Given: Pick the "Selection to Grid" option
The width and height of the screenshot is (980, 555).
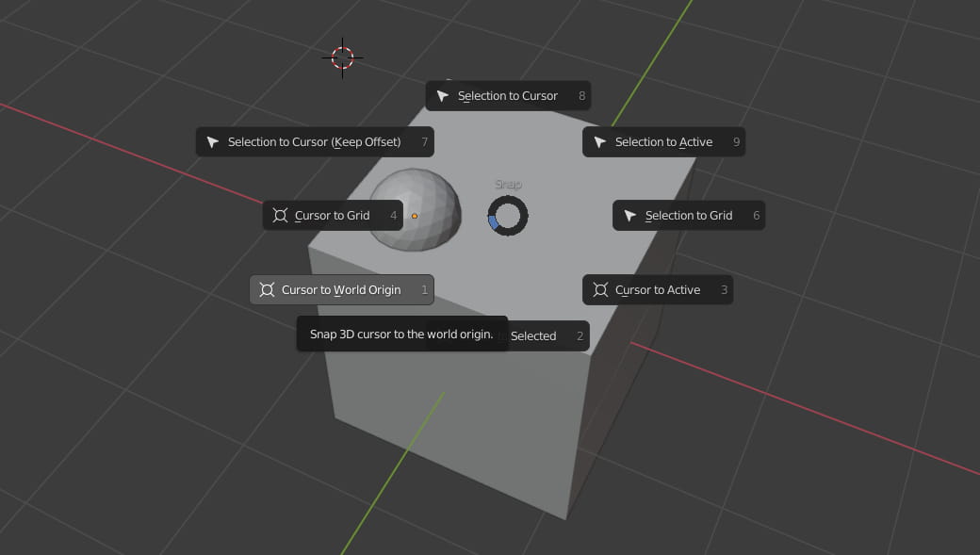Looking at the screenshot, I should [x=689, y=215].
